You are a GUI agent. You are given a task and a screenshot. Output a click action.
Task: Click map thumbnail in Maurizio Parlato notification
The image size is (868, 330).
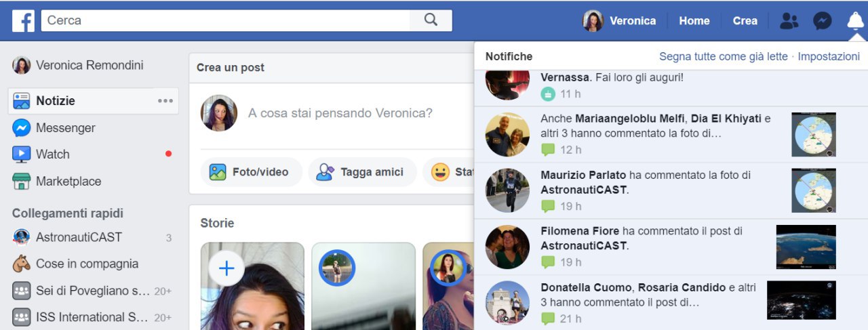click(x=814, y=190)
